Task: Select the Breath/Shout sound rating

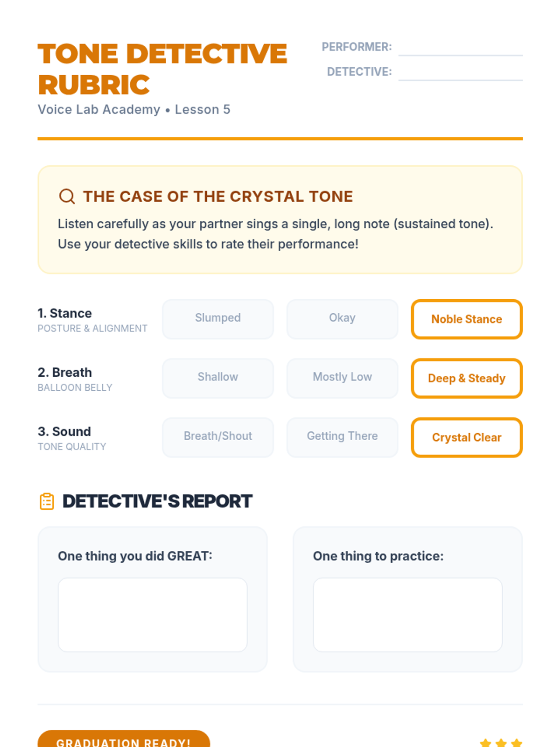Action: pos(218,437)
